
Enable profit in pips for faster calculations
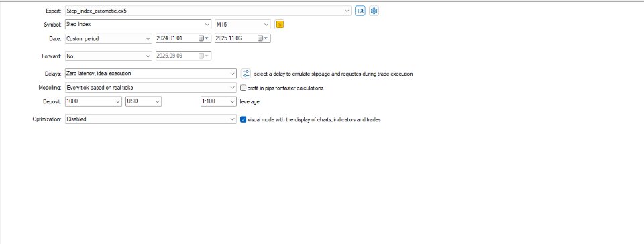243,88
